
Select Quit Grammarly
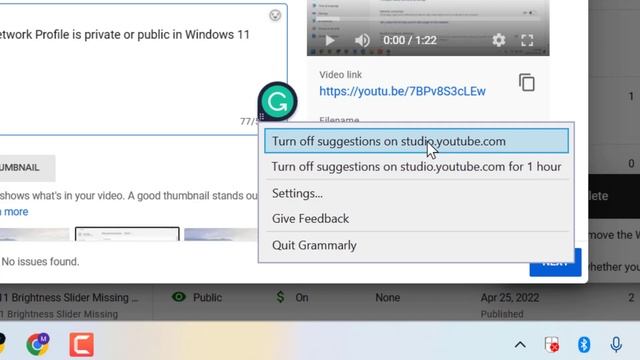point(416,245)
